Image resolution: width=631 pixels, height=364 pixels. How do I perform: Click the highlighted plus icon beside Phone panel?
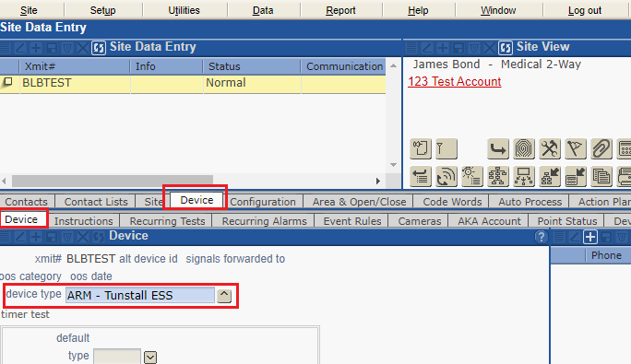pyautogui.click(x=590, y=237)
